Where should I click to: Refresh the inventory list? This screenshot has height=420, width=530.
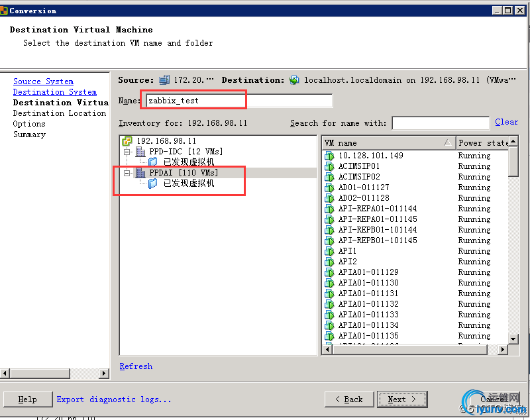pyautogui.click(x=136, y=366)
